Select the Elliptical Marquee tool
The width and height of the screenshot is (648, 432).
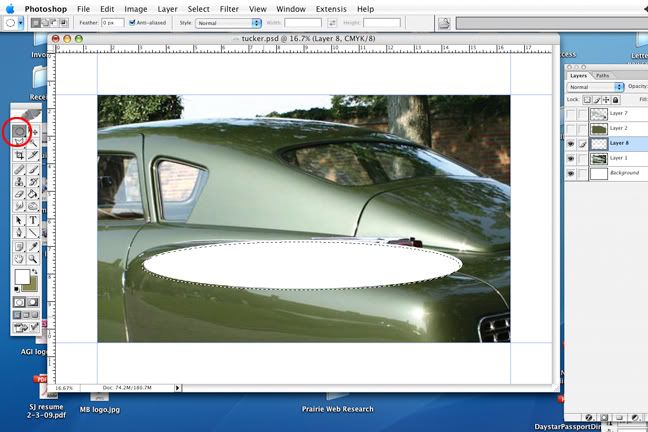[x=19, y=131]
